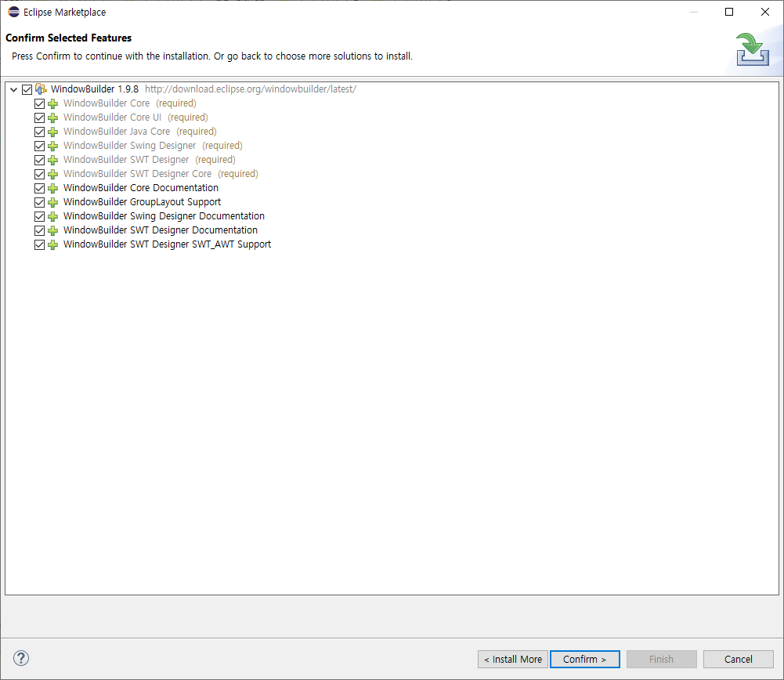Close the Eclipse Marketplace dialog
Image resolution: width=784 pixels, height=680 pixels.
[765, 12]
